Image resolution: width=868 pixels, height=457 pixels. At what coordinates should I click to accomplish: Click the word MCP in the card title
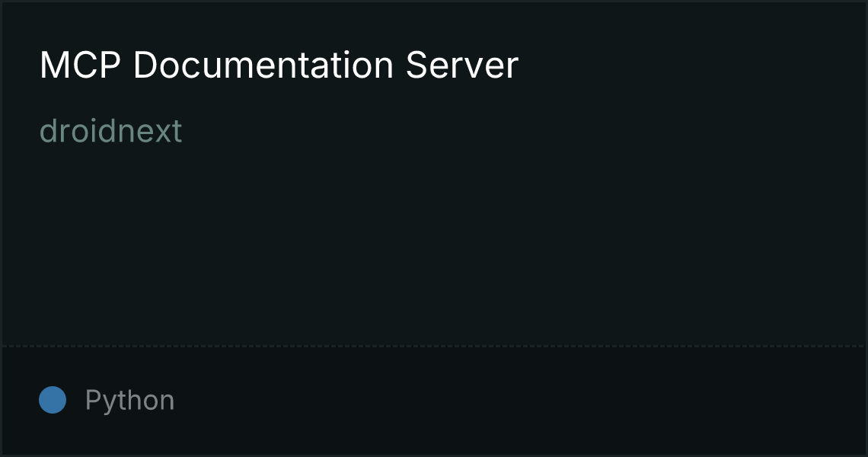click(80, 66)
